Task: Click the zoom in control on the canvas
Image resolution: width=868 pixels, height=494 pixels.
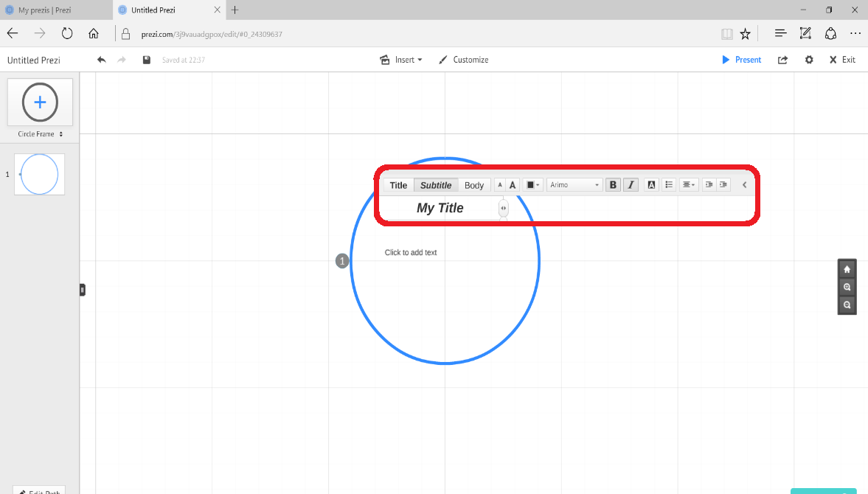Action: tap(847, 287)
